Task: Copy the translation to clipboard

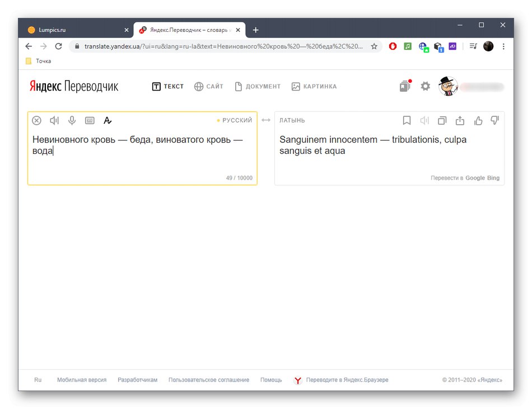Action: [442, 120]
